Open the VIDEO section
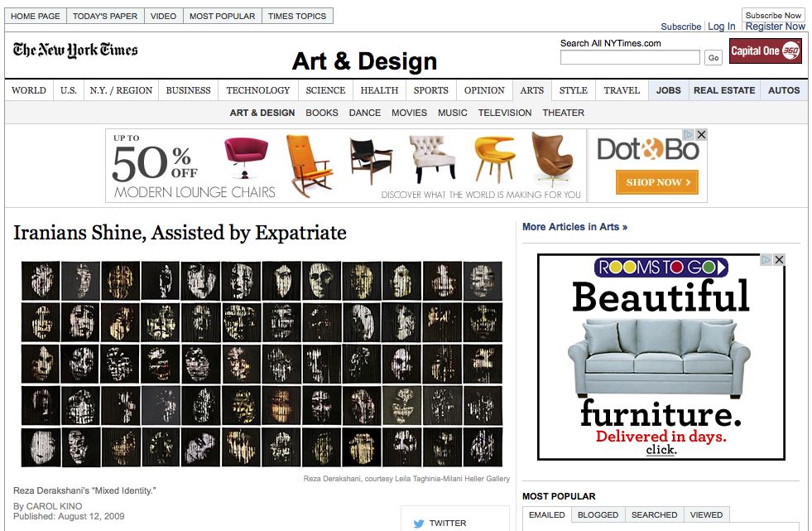The height and width of the screenshot is (531, 812). pos(163,16)
